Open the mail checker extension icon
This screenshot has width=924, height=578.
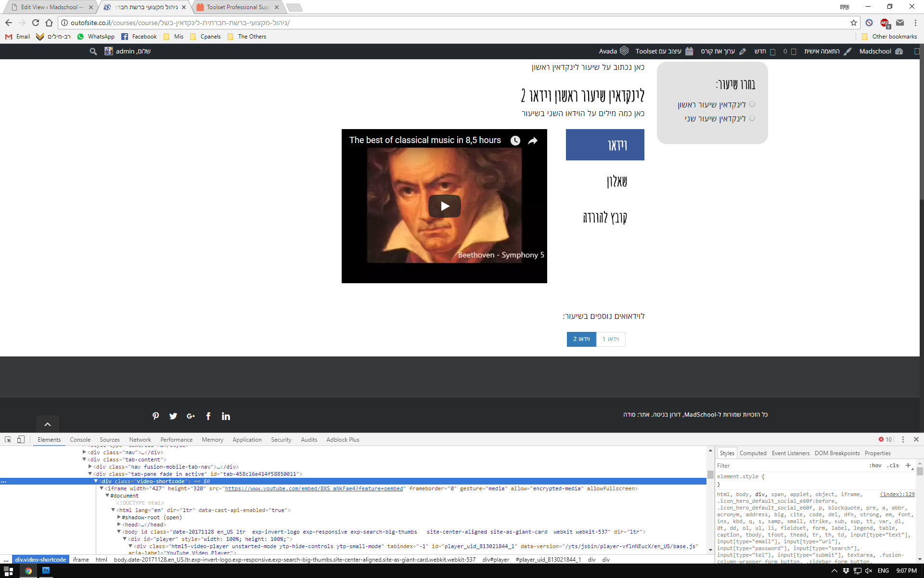[900, 23]
